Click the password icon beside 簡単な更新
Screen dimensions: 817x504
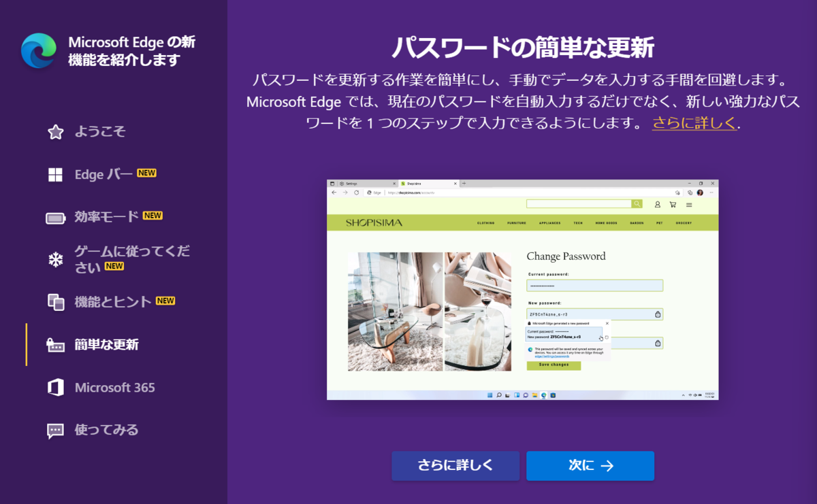[x=56, y=345]
